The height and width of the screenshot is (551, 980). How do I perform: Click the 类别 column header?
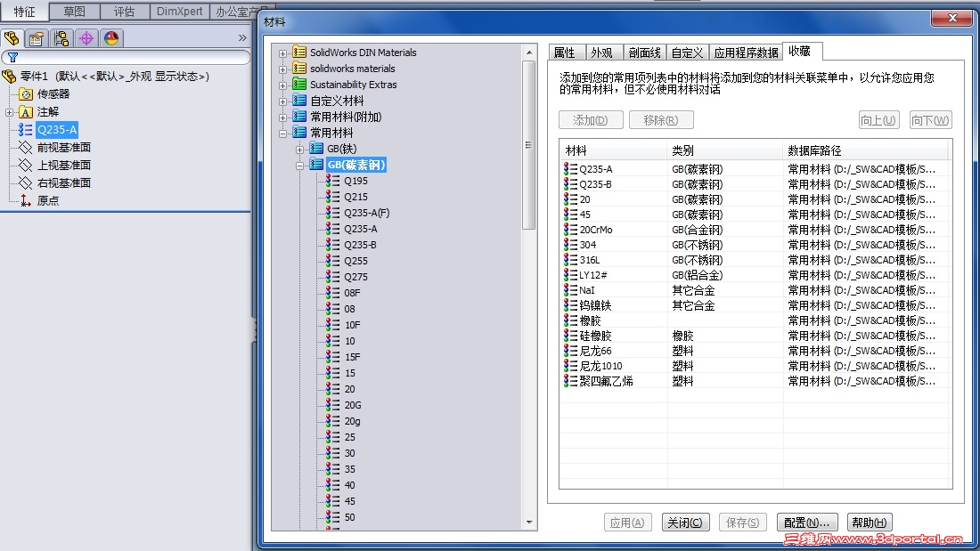[724, 150]
